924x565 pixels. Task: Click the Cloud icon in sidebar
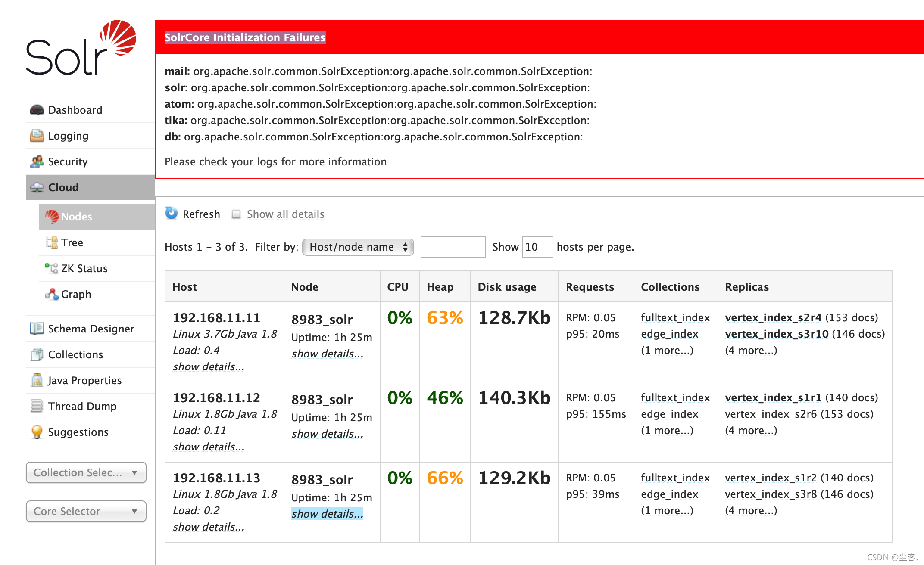pyautogui.click(x=37, y=187)
